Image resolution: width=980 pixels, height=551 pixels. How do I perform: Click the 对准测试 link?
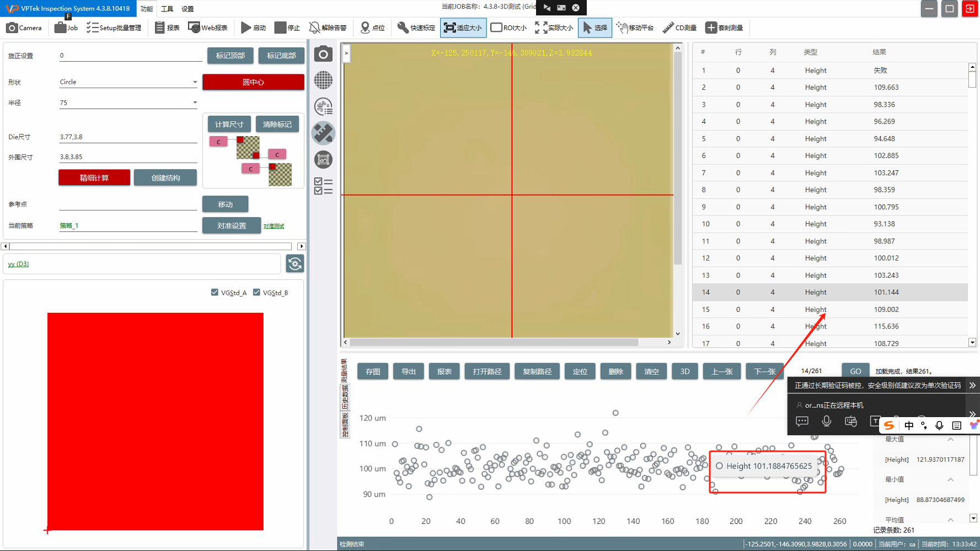tap(274, 226)
